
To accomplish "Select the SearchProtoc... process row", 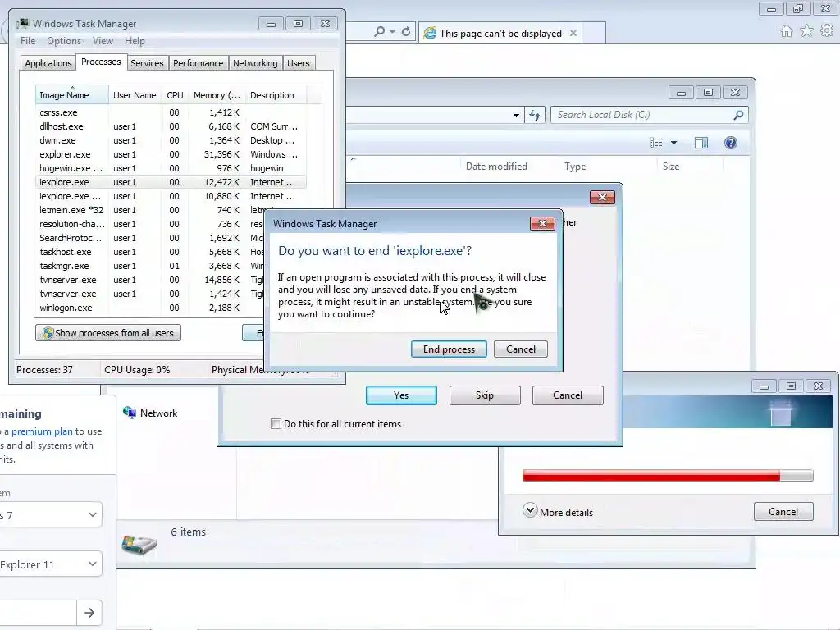I will 150,238.
